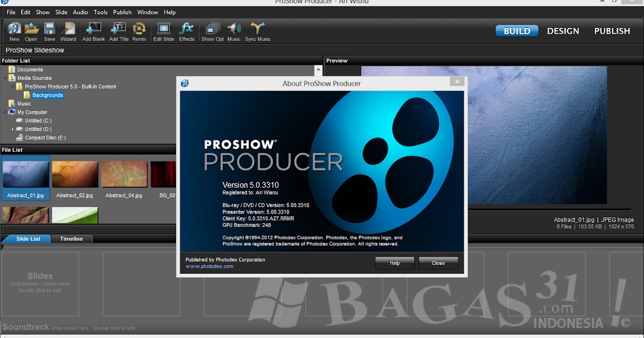
Task: Select the Abstract_01.jpg thumbnail
Action: pyautogui.click(x=26, y=179)
